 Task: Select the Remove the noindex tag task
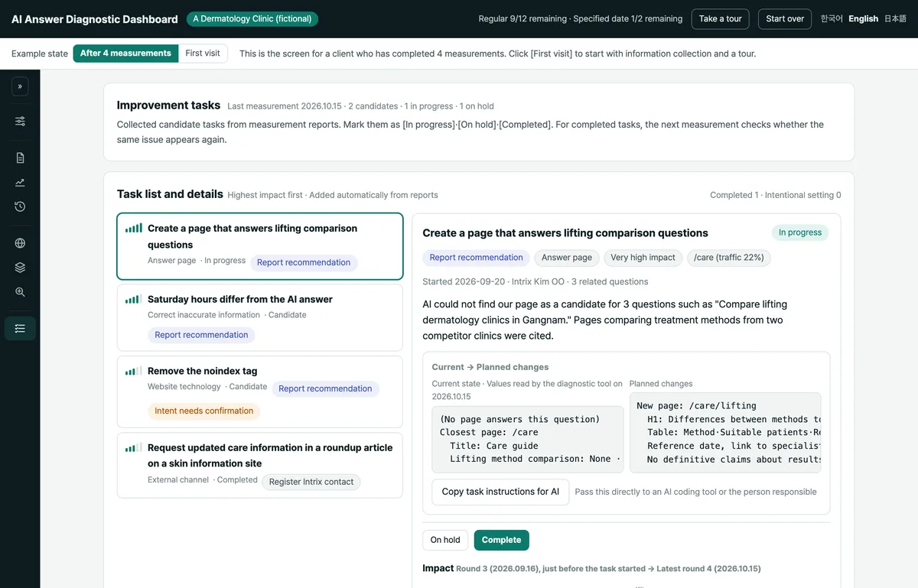coord(260,391)
